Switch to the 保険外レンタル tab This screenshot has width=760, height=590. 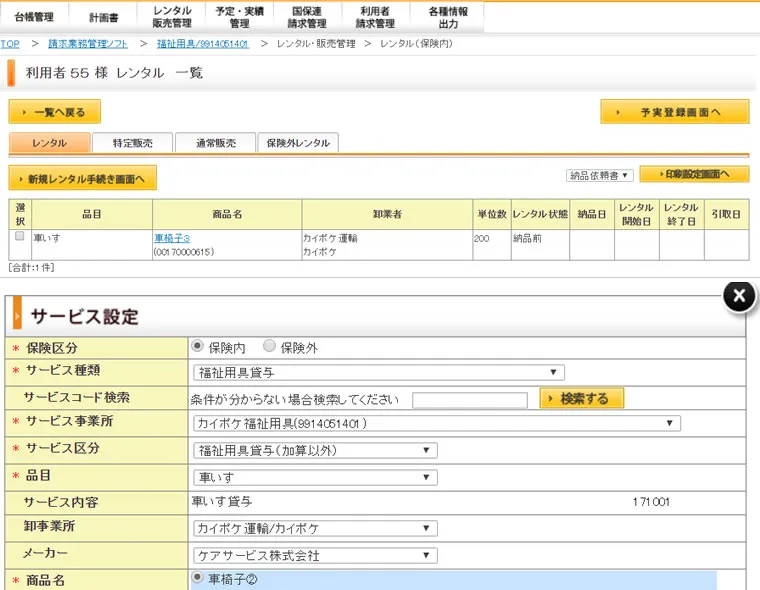(298, 143)
